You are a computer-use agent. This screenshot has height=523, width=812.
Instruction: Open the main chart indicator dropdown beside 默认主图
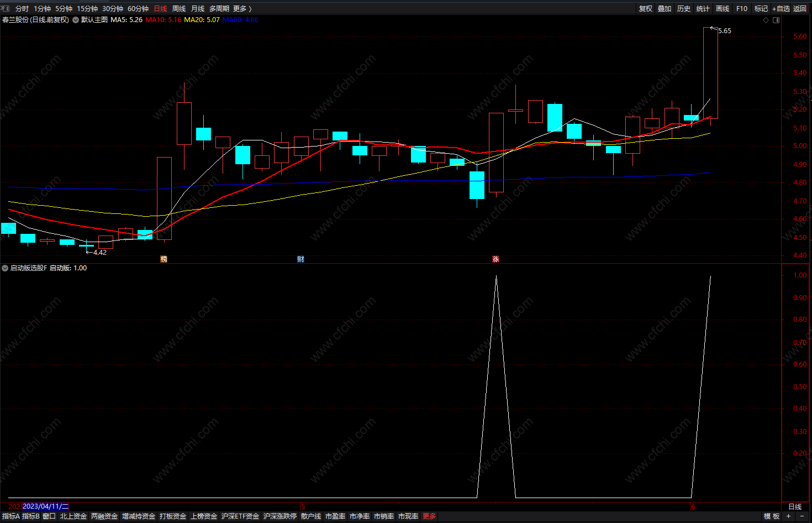pyautogui.click(x=76, y=20)
